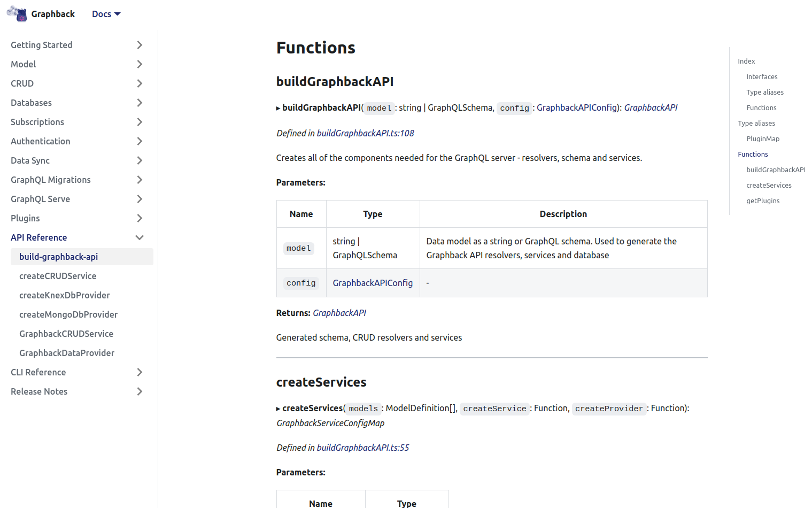Open the Interfaces index entry
The image size is (812, 508).
click(762, 76)
